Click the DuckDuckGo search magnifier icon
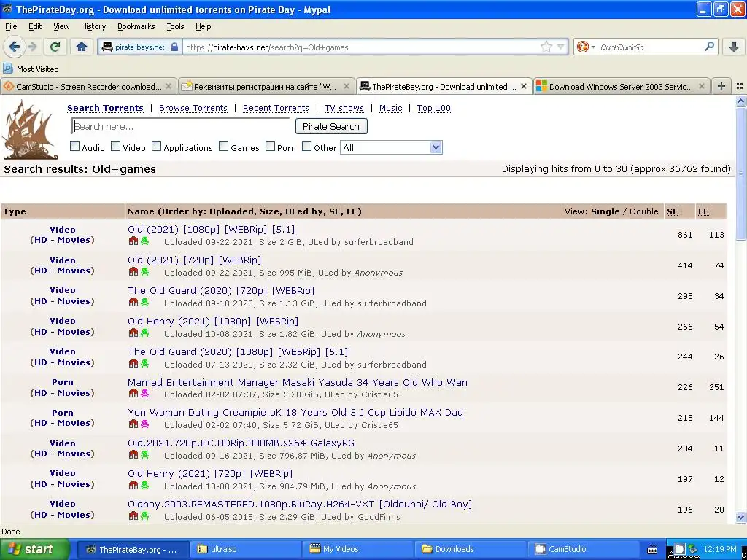 tap(709, 47)
